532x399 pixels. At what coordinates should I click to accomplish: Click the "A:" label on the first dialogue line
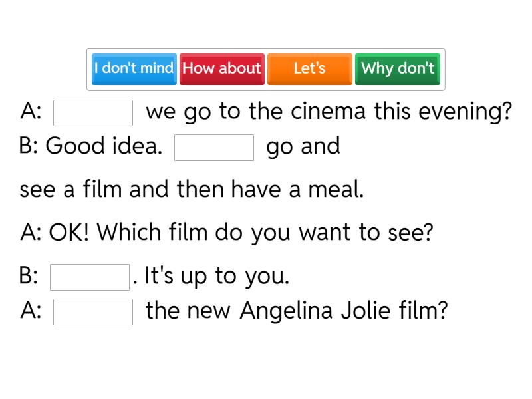tap(31, 112)
